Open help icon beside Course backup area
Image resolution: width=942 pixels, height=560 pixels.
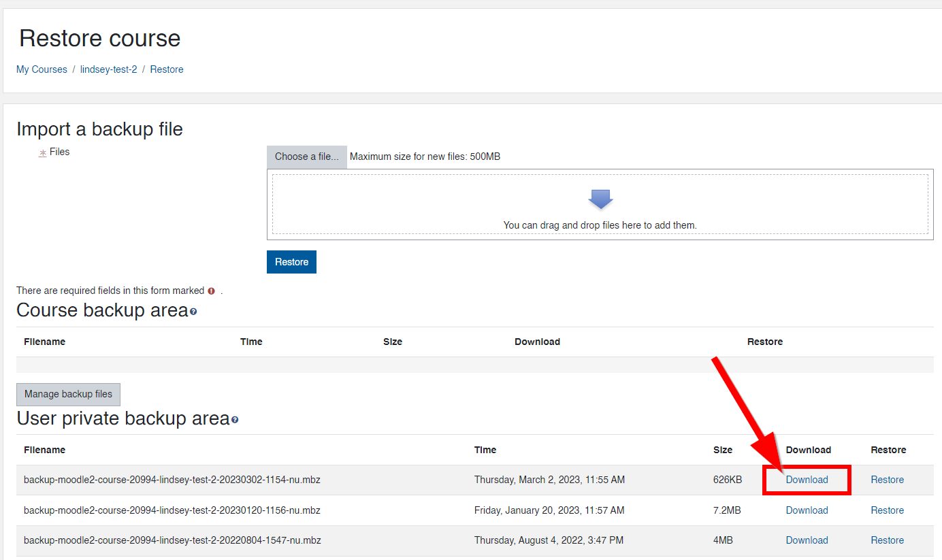[193, 312]
